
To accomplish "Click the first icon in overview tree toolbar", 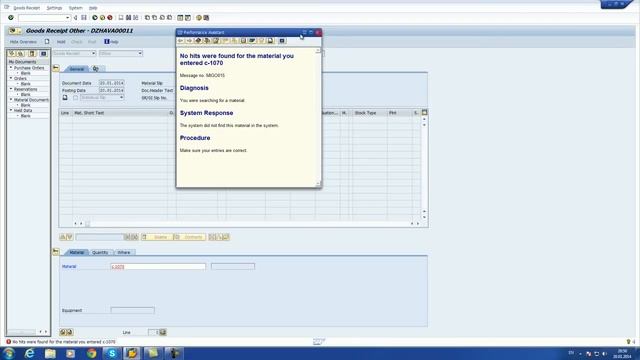I will click(x=12, y=53).
